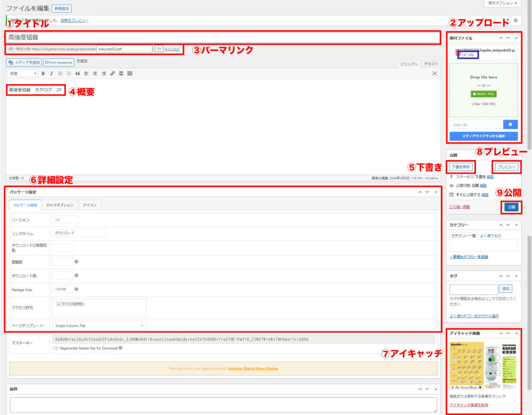Expand the 表示オプション screen options
Image resolution: width=532 pixels, height=415 pixels.
pos(502,3)
